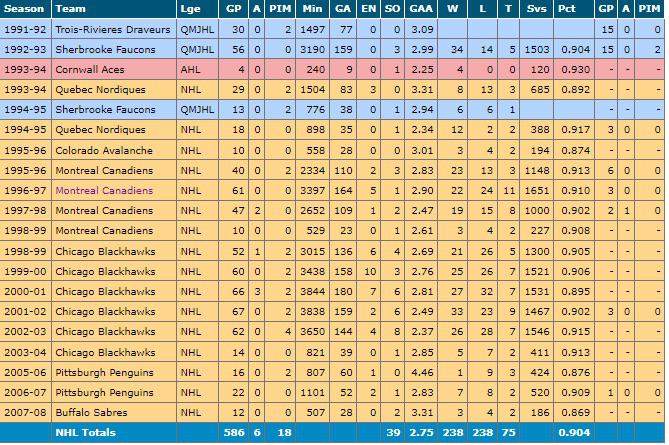
Task: Select the Lge column header
Action: pos(190,10)
